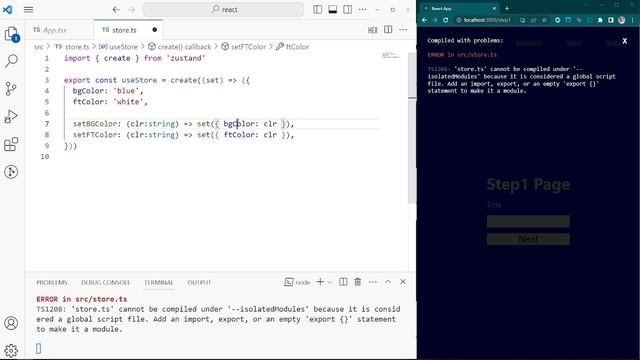Viewport: 640px width, 360px height.
Task: Click 'blue' value on line 4
Action: [126, 91]
